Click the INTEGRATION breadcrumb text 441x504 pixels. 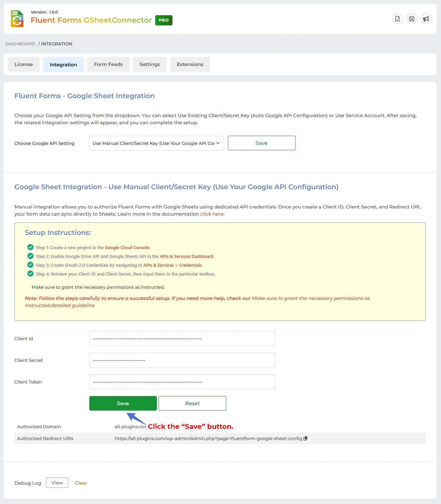point(56,44)
